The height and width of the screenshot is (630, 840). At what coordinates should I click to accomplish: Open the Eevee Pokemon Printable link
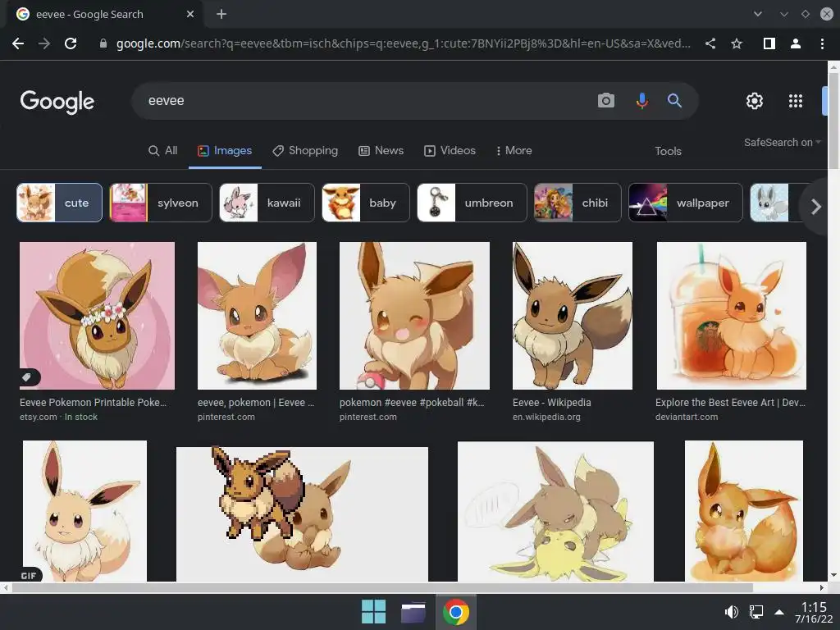tap(94, 402)
